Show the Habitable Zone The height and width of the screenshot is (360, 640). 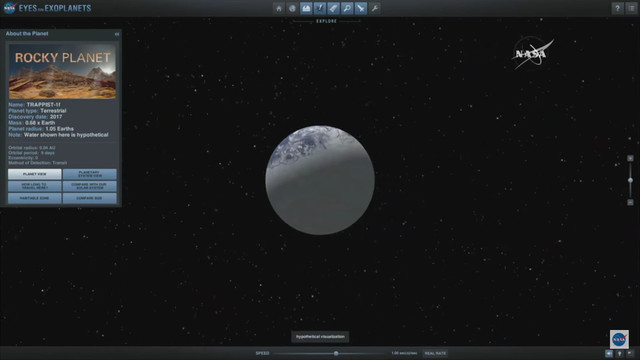pyautogui.click(x=35, y=198)
